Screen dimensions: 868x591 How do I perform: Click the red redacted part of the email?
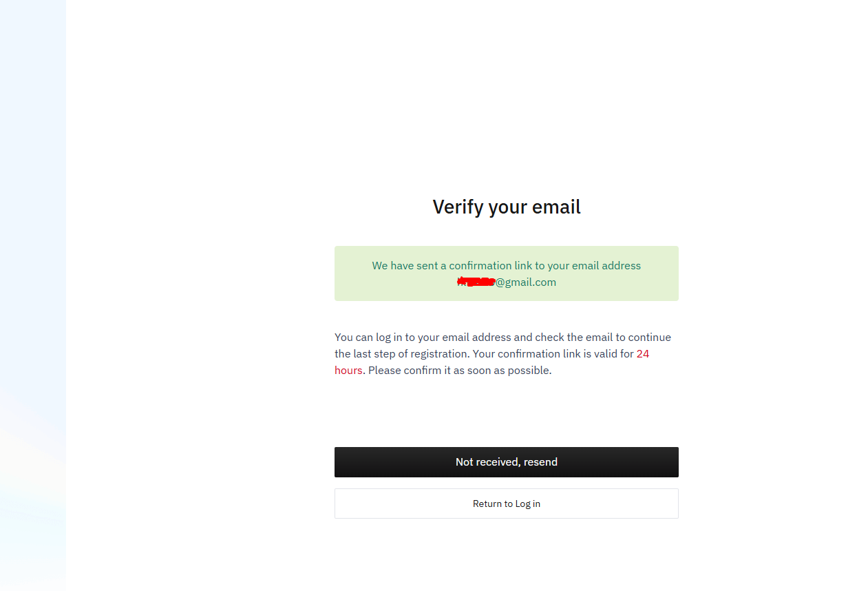(x=476, y=282)
